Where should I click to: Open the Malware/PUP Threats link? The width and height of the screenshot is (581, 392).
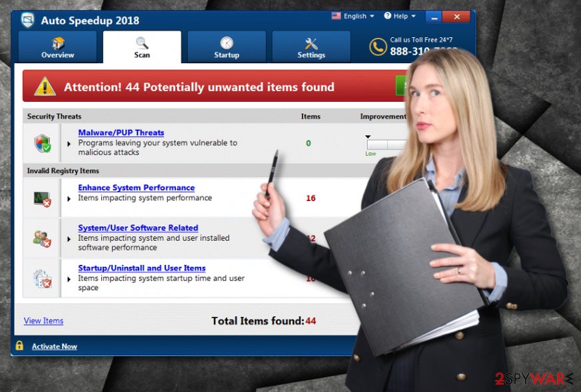[121, 132]
